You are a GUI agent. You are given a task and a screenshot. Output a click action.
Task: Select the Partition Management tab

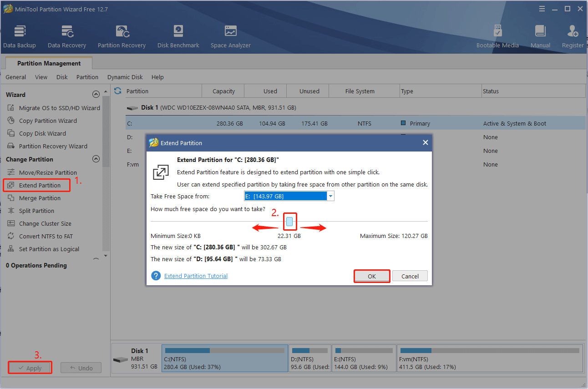click(x=49, y=63)
